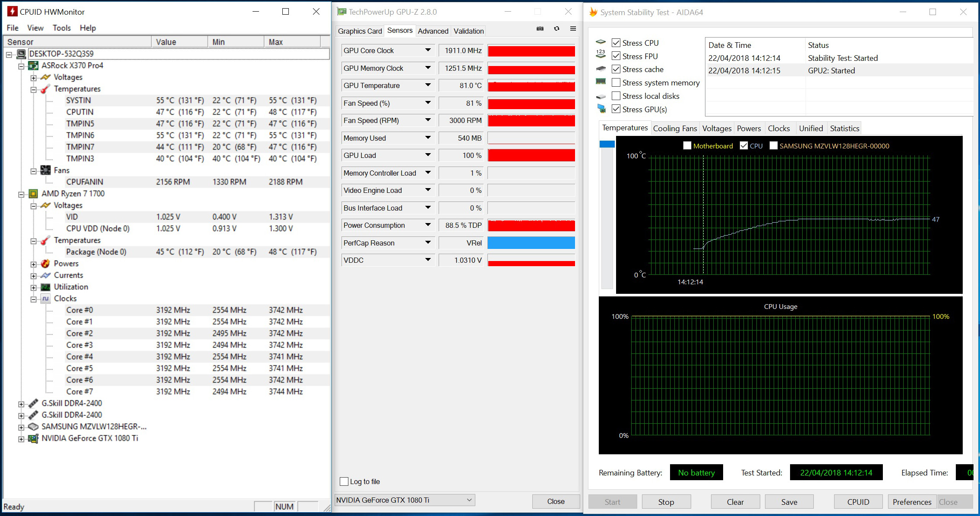This screenshot has width=980, height=516.
Task: Open the NVIDIA GeForce GTX 1080 Ti selector
Action: coord(405,500)
